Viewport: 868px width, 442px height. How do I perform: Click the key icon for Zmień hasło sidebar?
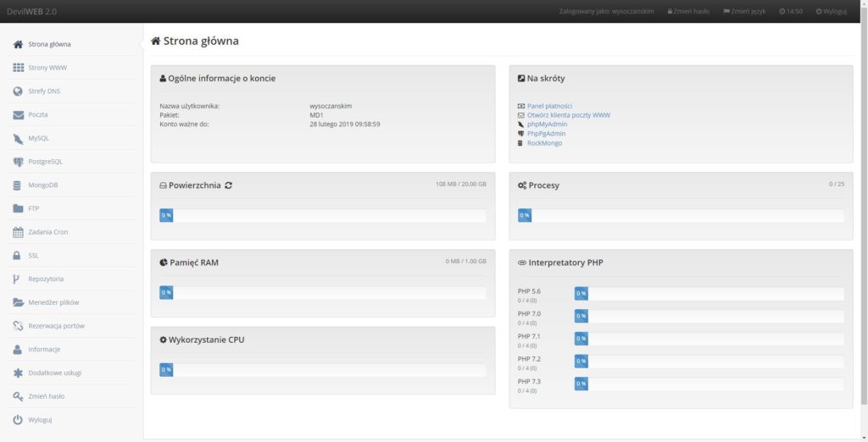coord(18,396)
